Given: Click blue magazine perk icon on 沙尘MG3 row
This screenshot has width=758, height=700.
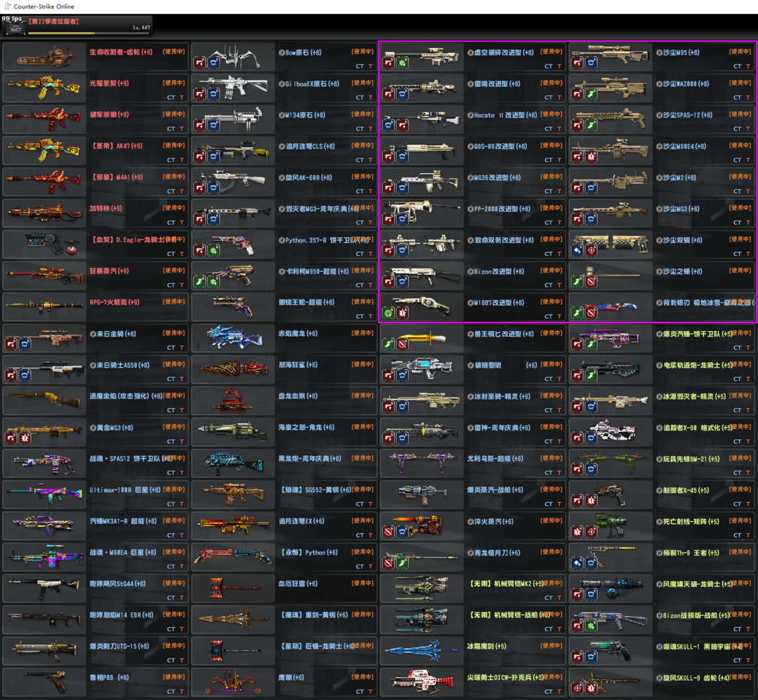Looking at the screenshot, I should 591,219.
